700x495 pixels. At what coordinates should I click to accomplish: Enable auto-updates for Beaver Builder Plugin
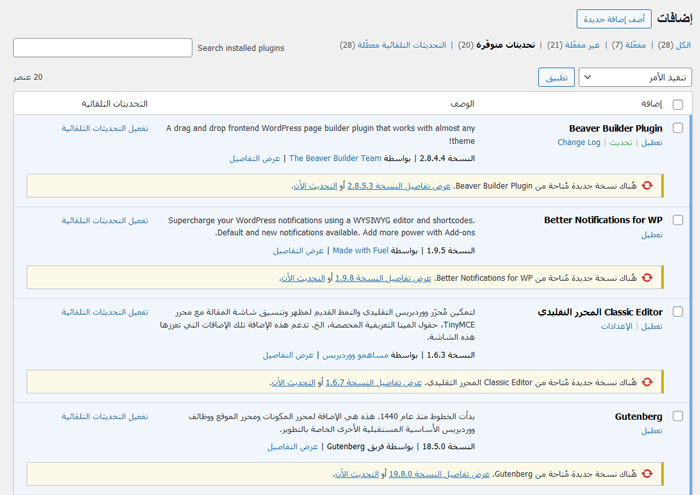(105, 129)
